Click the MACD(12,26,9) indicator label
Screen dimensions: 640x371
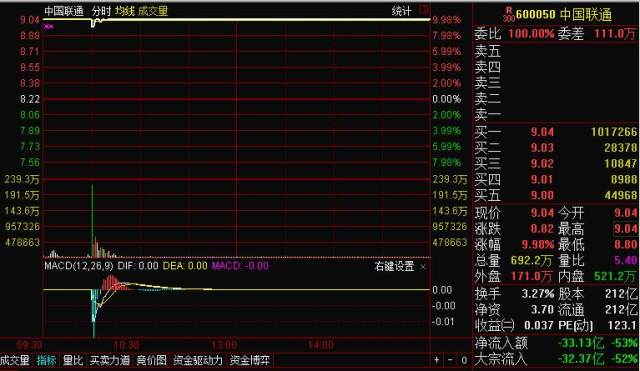click(79, 266)
